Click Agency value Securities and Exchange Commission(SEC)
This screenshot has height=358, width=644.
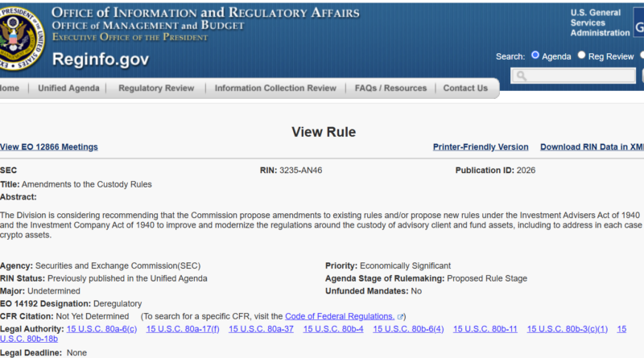click(118, 266)
